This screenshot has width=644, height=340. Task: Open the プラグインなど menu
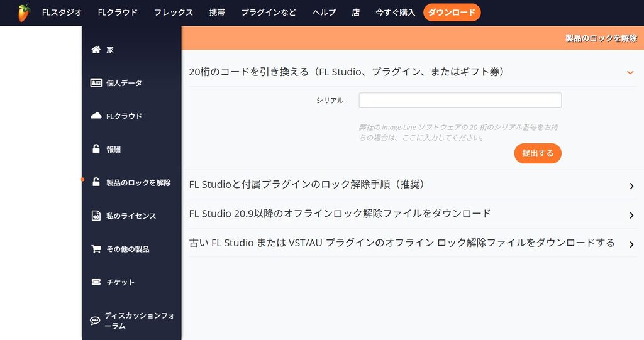[269, 13]
